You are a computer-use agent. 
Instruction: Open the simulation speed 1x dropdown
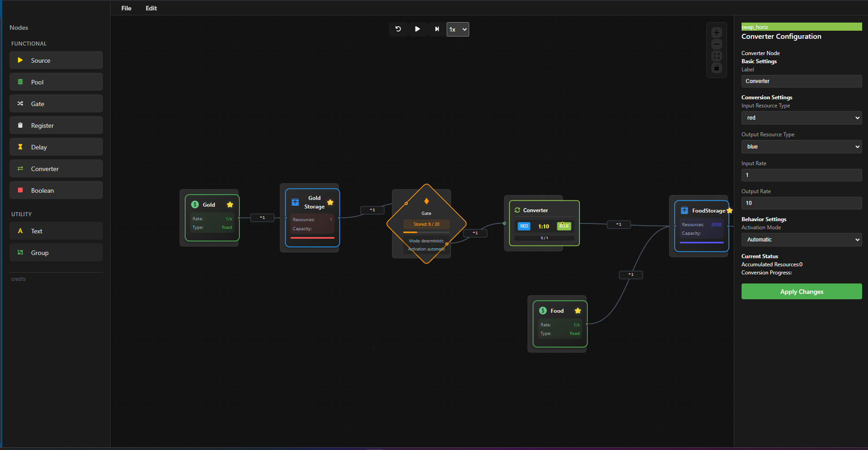pos(457,29)
